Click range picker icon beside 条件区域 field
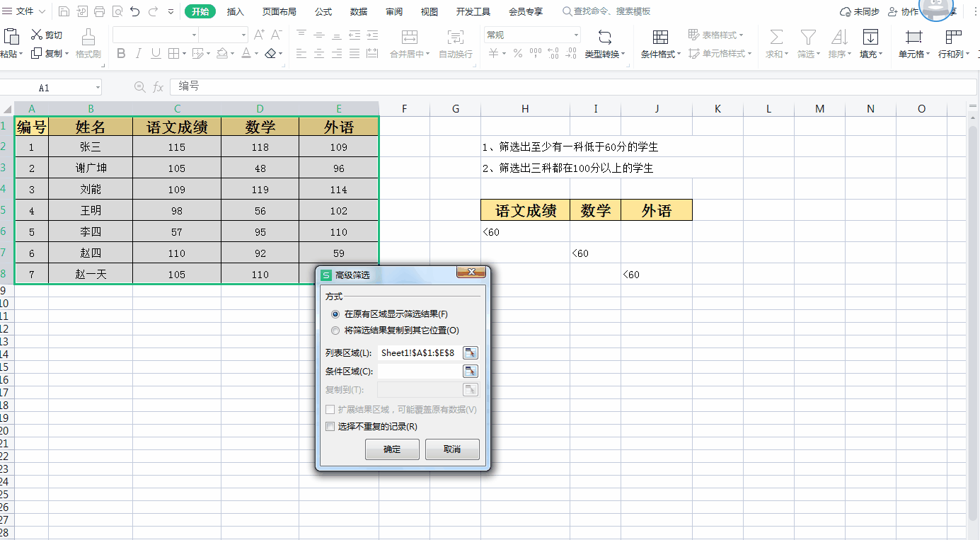This screenshot has width=980, height=540. point(471,371)
